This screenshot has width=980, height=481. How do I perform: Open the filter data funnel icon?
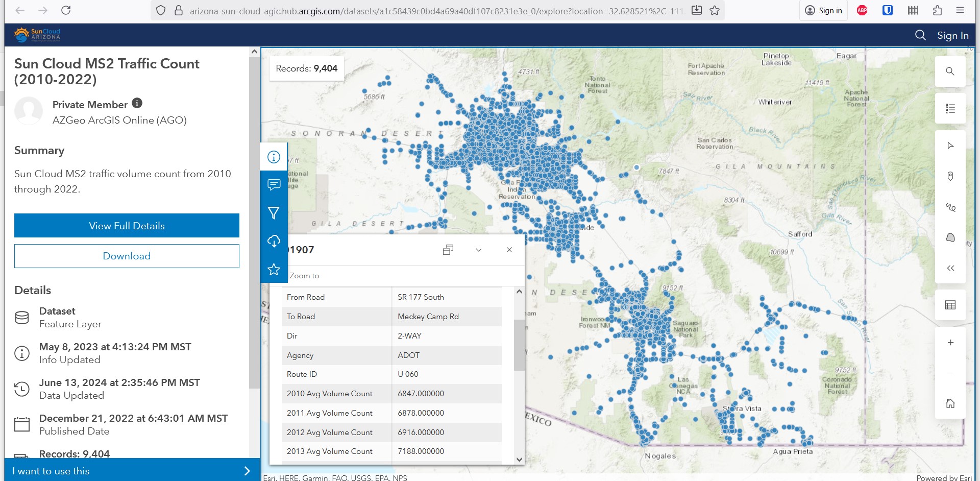pyautogui.click(x=274, y=213)
